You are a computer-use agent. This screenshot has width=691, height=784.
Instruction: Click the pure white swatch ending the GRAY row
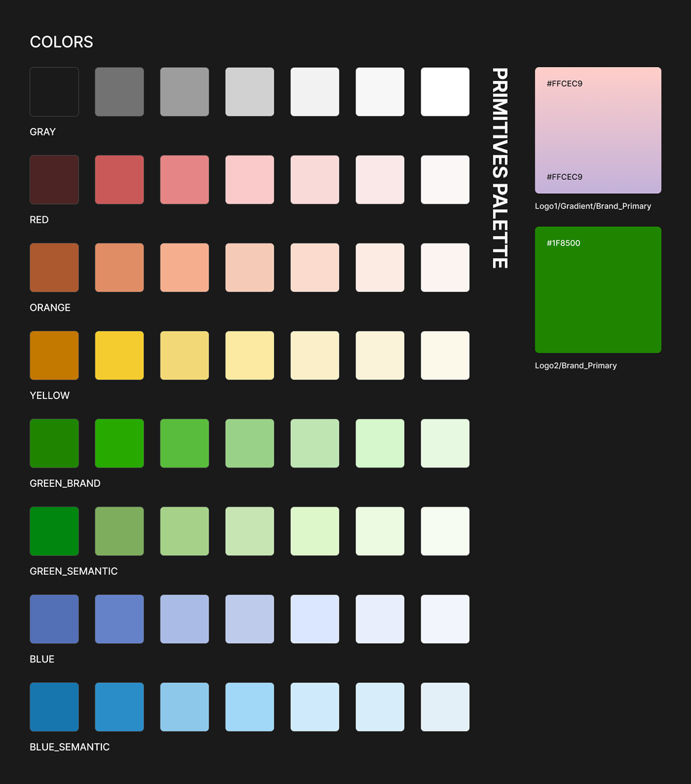(445, 91)
